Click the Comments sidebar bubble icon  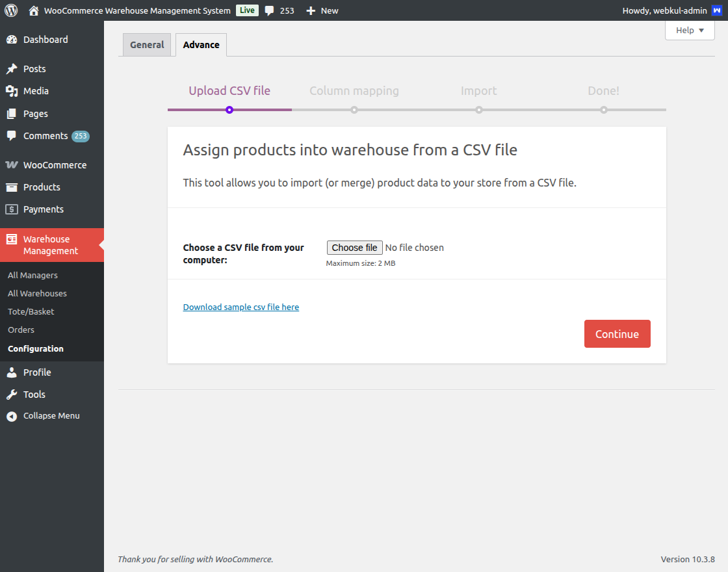pyautogui.click(x=12, y=136)
